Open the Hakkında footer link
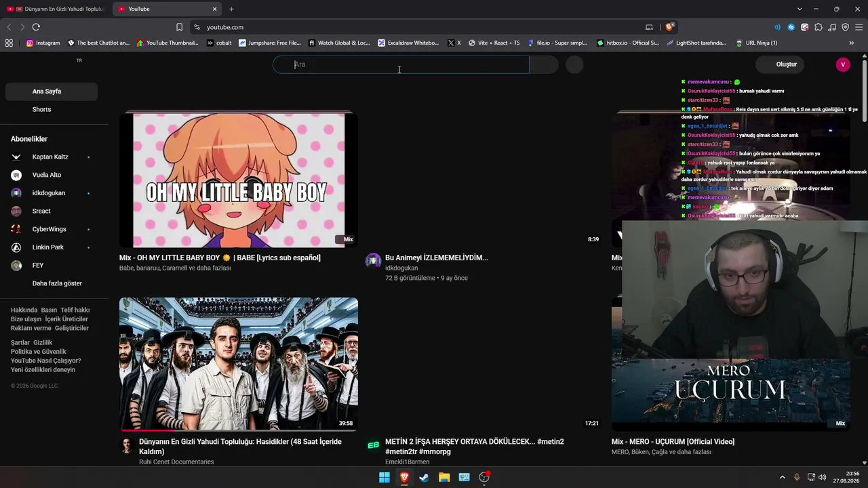The width and height of the screenshot is (868, 488). pos(24,310)
